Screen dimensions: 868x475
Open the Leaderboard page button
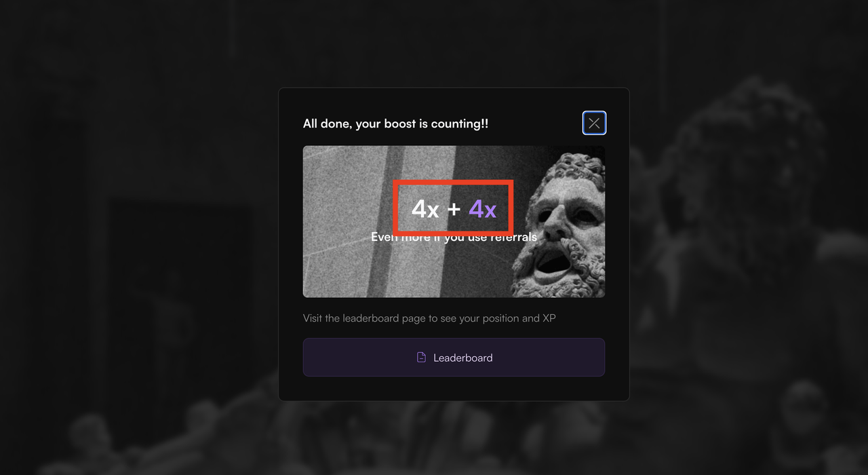click(454, 357)
